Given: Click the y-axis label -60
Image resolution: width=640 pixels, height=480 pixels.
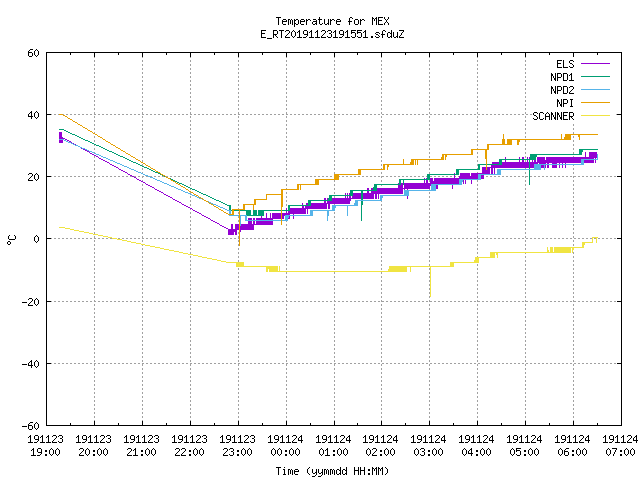Looking at the screenshot, I should point(31,426).
